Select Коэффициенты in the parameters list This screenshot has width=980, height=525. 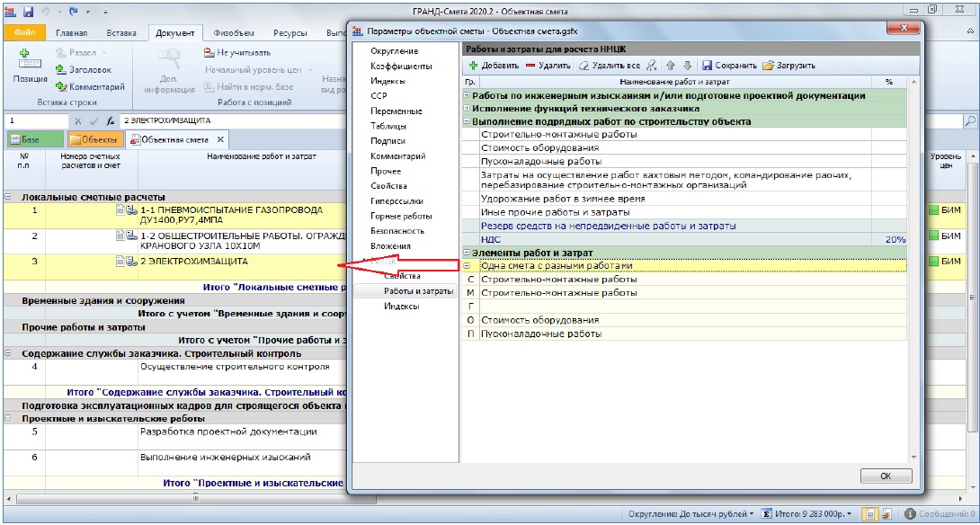coord(401,66)
